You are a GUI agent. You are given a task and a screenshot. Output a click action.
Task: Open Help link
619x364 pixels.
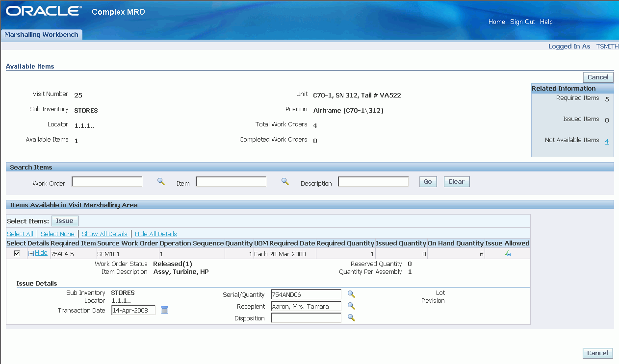546,22
